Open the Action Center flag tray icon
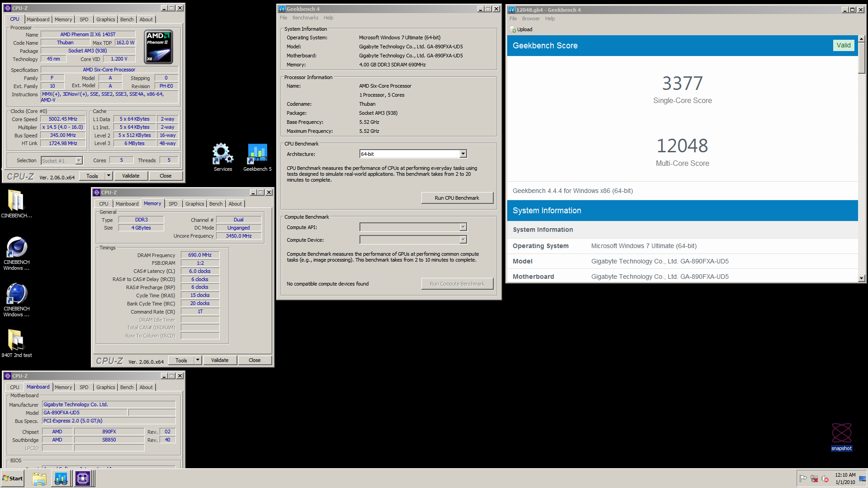Image resolution: width=868 pixels, height=488 pixels. coord(803,479)
